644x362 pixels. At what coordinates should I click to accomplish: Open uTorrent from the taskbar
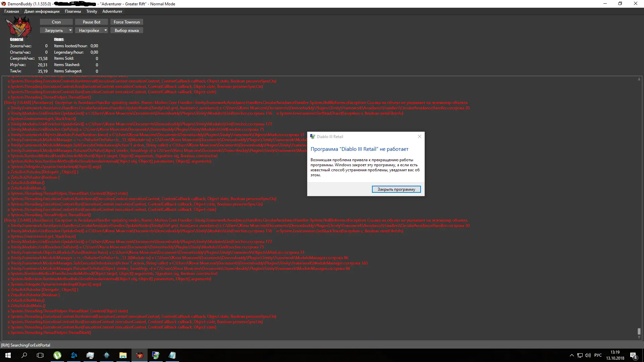coord(57,355)
